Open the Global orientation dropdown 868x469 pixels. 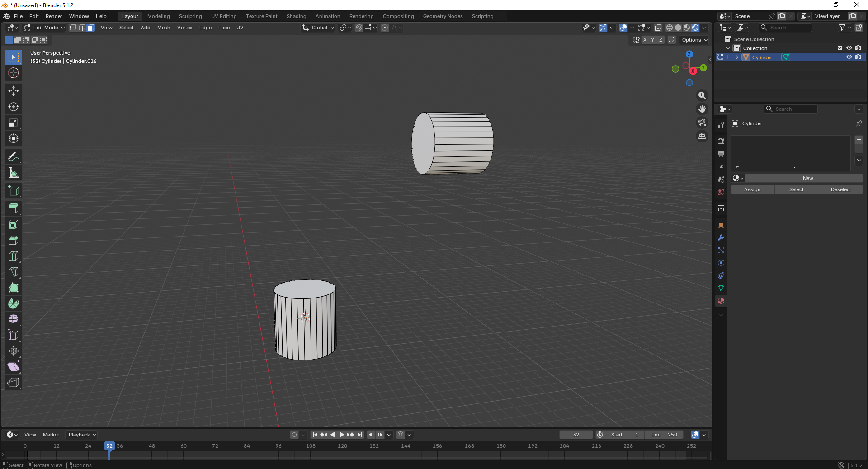[x=318, y=28]
